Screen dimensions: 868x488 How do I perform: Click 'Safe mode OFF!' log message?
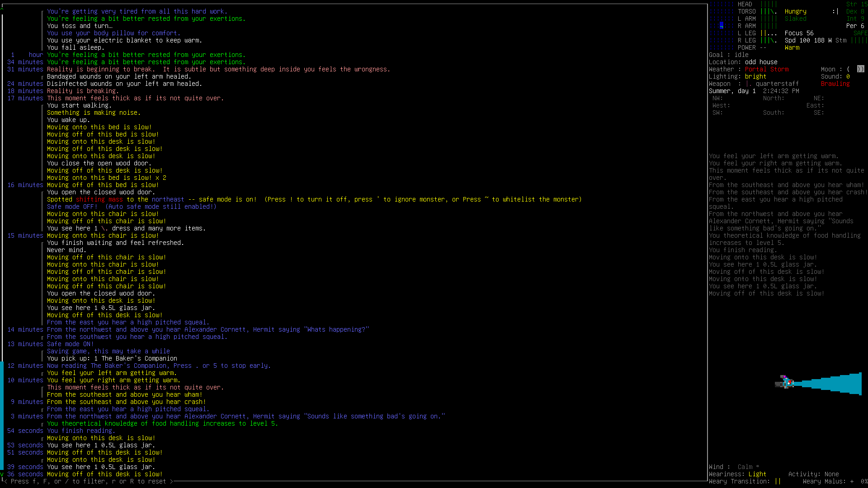[x=72, y=206]
